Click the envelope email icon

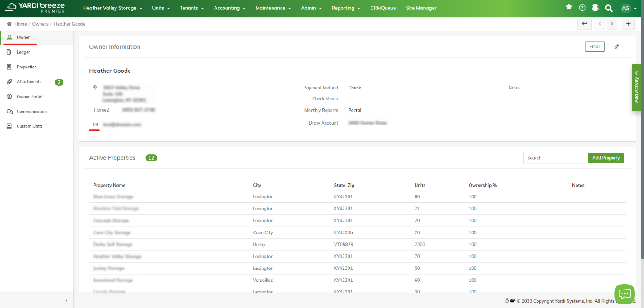(x=95, y=124)
